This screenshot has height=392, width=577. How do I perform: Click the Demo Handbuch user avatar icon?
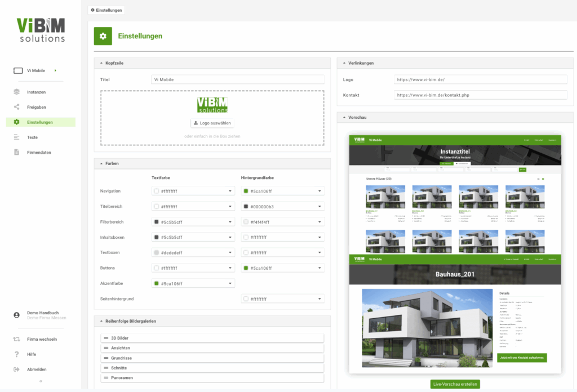pyautogui.click(x=16, y=315)
